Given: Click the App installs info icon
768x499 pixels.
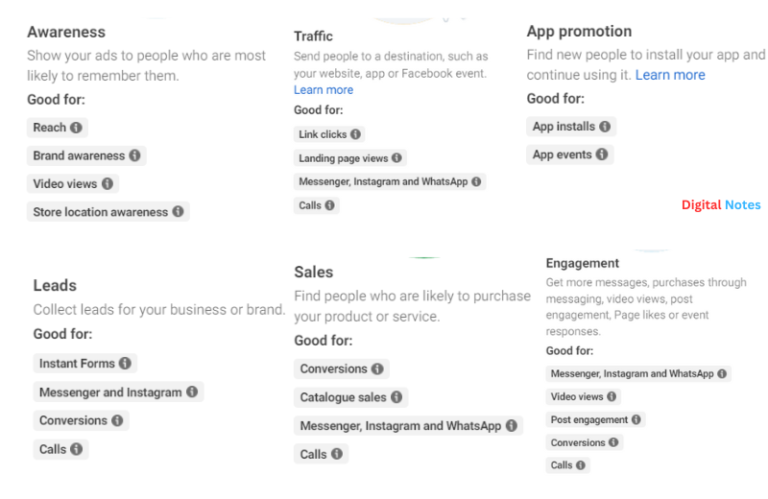Looking at the screenshot, I should coord(605,126).
